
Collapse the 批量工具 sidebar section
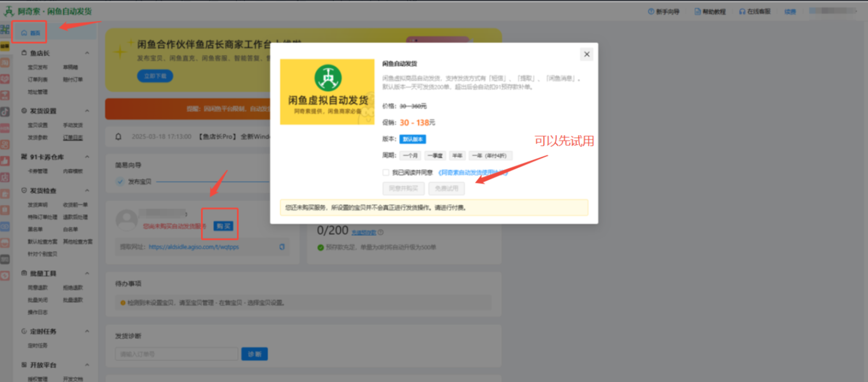[87, 273]
